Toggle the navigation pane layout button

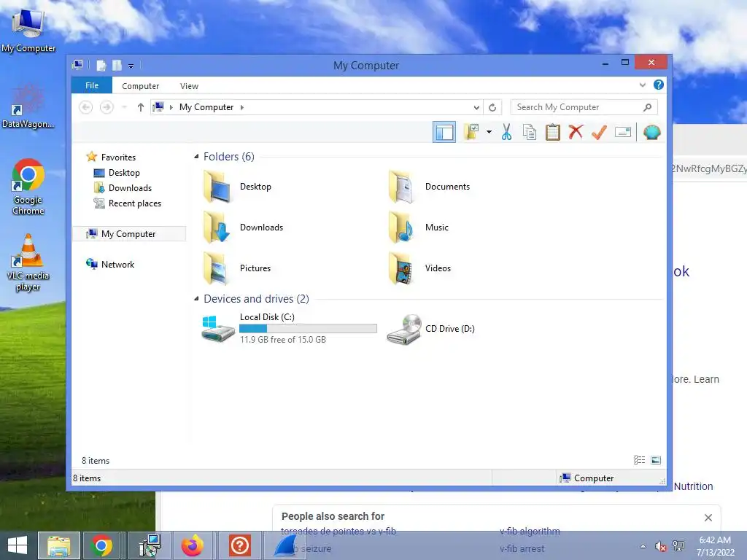[x=444, y=133]
